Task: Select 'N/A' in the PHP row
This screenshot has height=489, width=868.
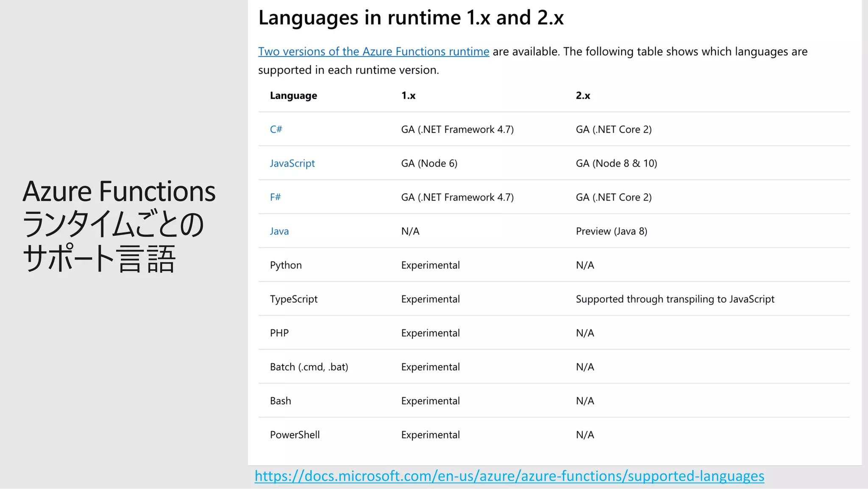Action: pos(585,333)
